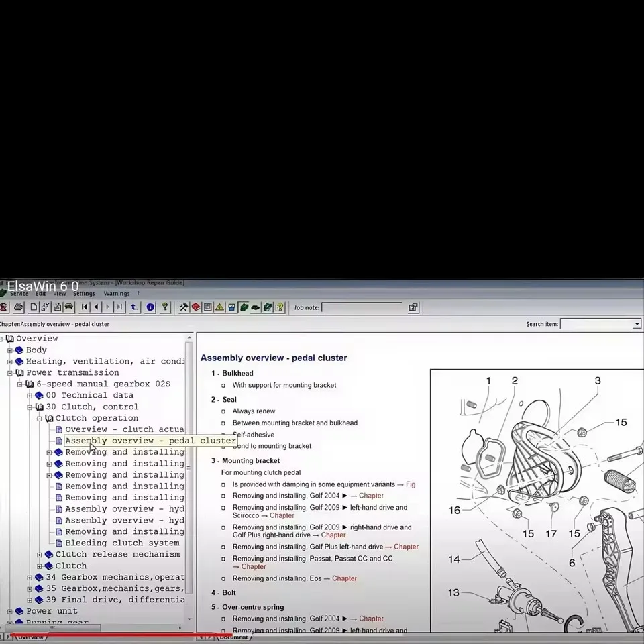This screenshot has width=644, height=644.
Task: Click the red cancel icon at toolbar start
Action: coord(4,307)
